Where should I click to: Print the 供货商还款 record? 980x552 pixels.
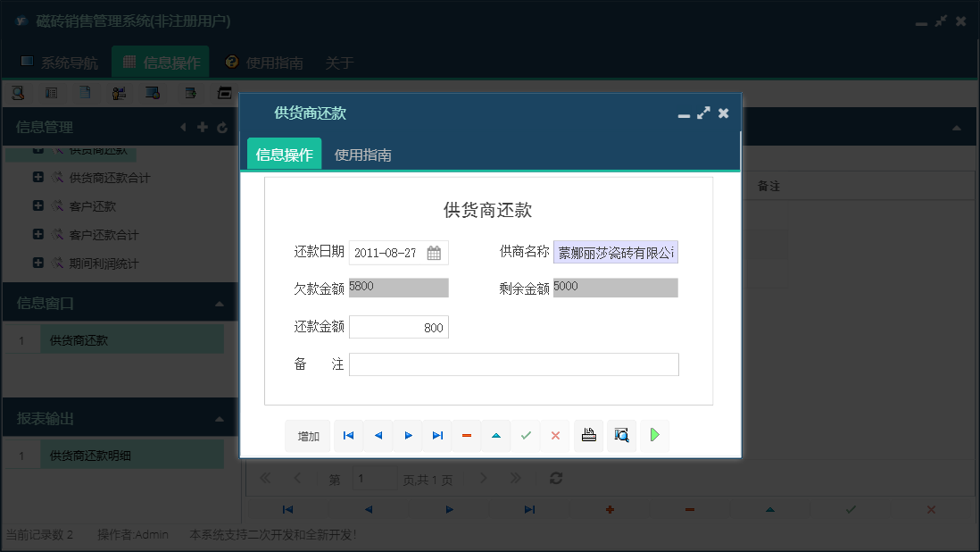pyautogui.click(x=588, y=436)
